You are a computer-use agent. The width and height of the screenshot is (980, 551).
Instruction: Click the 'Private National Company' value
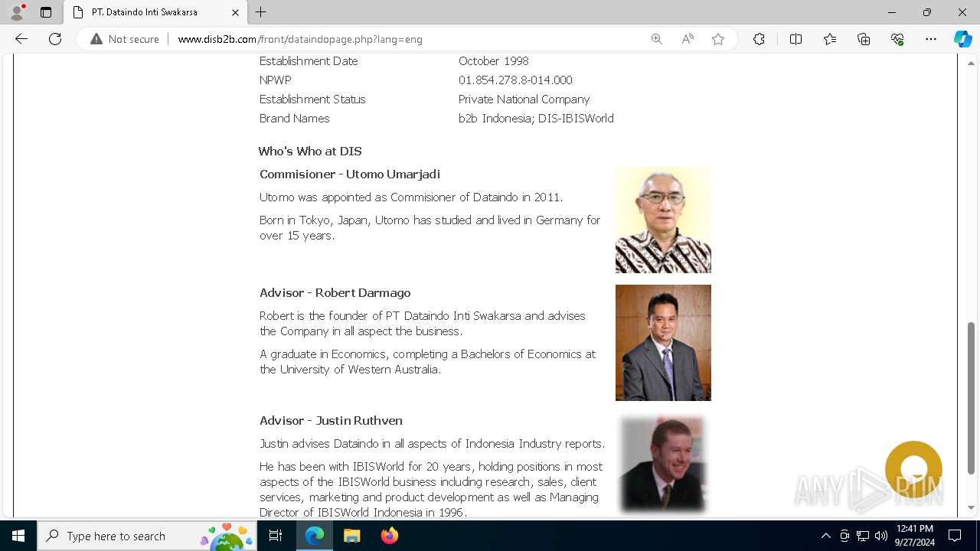click(524, 99)
